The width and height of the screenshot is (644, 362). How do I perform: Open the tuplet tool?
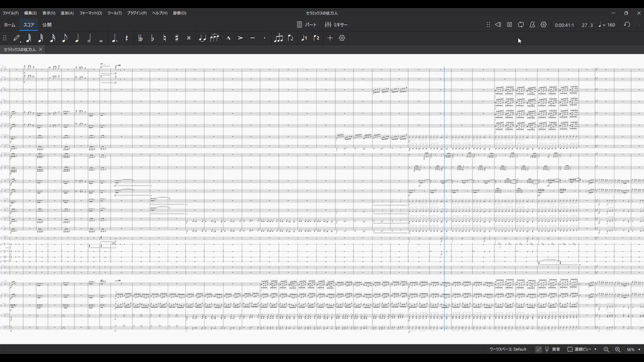pos(278,38)
